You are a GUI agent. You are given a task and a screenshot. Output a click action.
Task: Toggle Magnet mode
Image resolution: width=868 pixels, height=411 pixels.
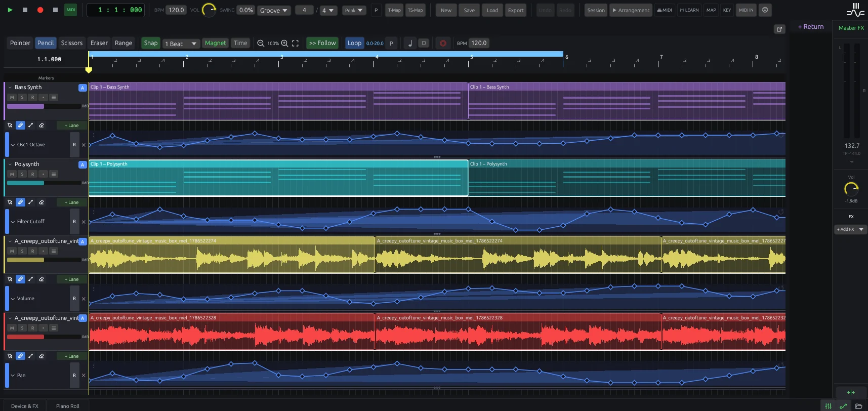[x=215, y=43]
